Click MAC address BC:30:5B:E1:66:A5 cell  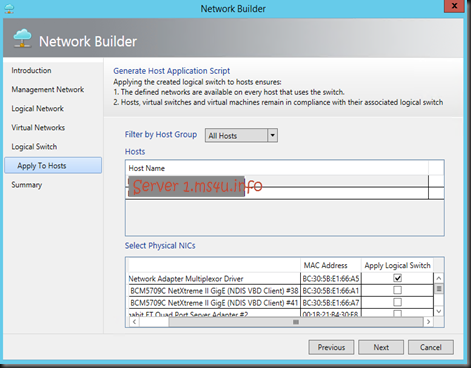(331, 278)
